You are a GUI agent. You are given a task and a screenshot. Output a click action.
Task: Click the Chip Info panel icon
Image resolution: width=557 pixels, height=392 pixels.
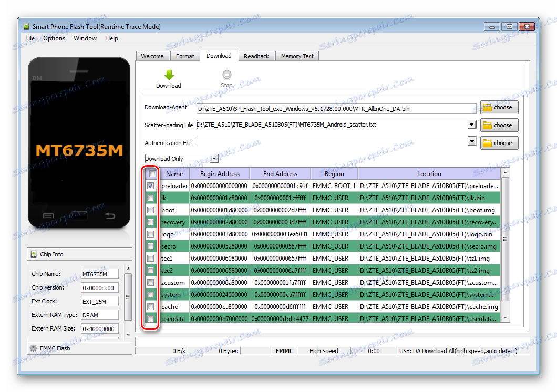pyautogui.click(x=34, y=254)
